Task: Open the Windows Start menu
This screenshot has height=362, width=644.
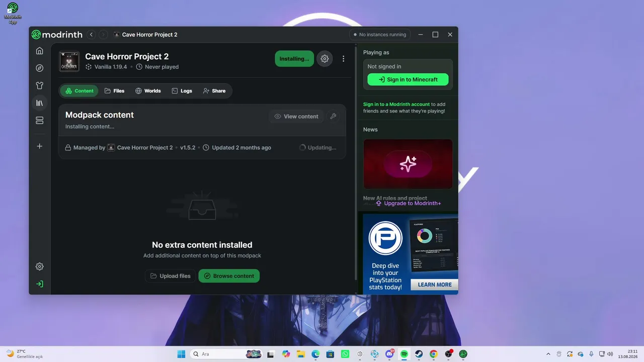Action: pos(181,354)
